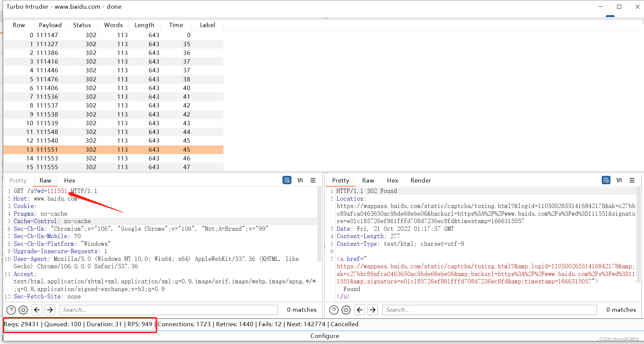
Task: Select result row with payload 111553
Action: (x=113, y=158)
